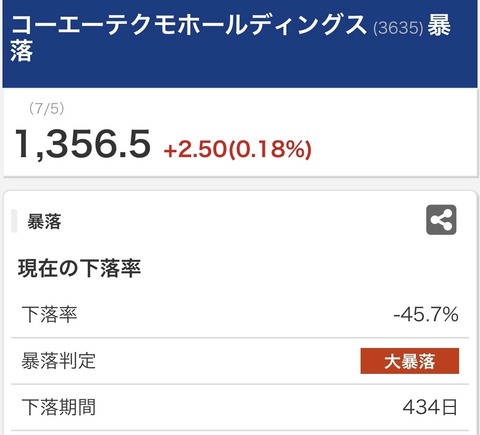Click the 下落期間 row label
The image size is (480, 435).
point(59,407)
